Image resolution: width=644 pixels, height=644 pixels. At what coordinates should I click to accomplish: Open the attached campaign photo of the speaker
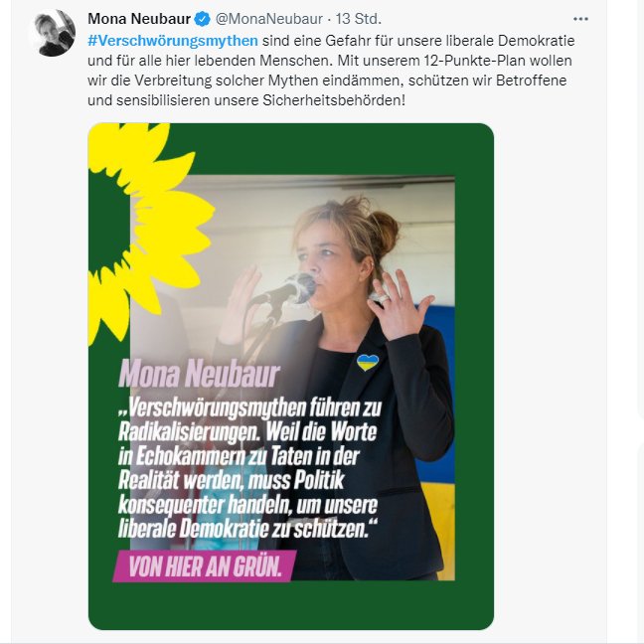point(292,378)
